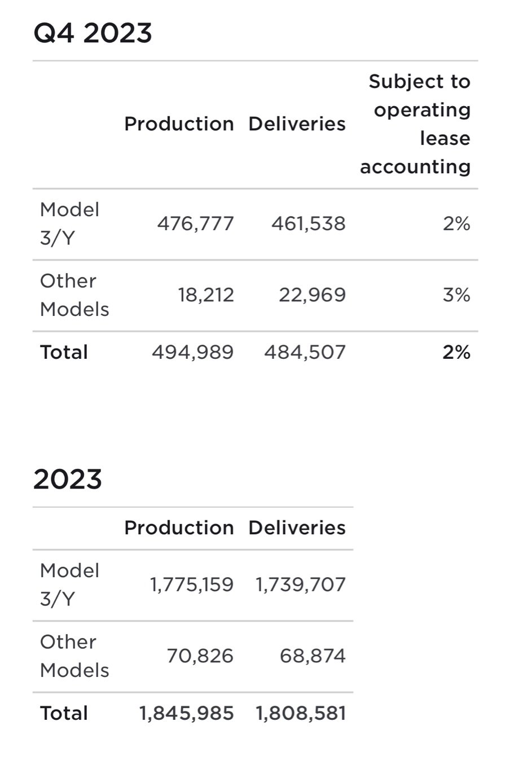Select Production column header in Q4 table
Screen dimensions: 532x765
(179, 124)
